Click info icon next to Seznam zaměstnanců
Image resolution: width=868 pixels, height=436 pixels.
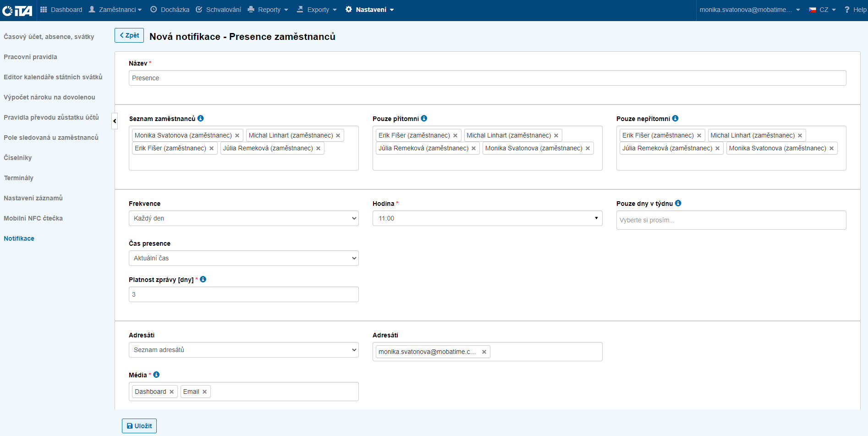click(200, 118)
